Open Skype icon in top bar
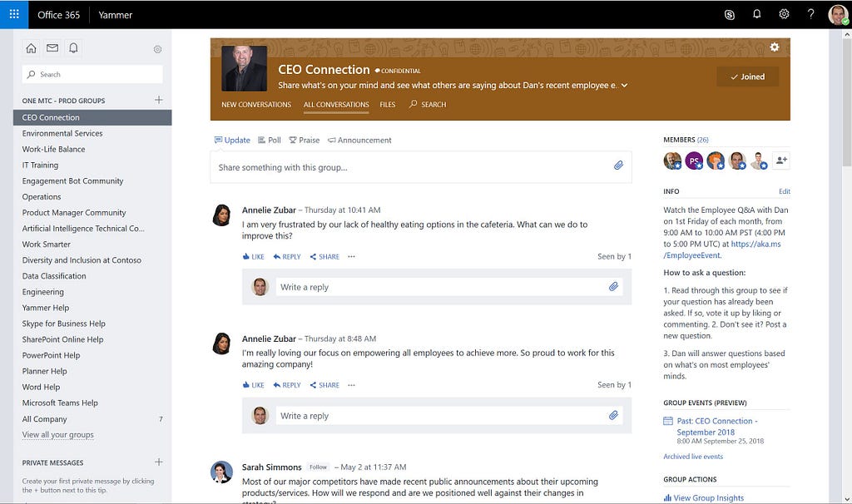The height and width of the screenshot is (504, 852). 729,15
